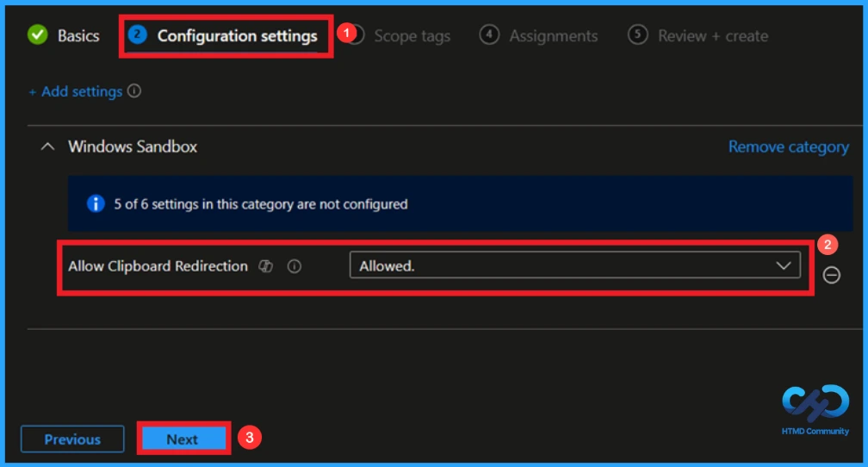Screen dimensions: 868x467
Task: Select the Configuration settings step
Action: tap(223, 35)
